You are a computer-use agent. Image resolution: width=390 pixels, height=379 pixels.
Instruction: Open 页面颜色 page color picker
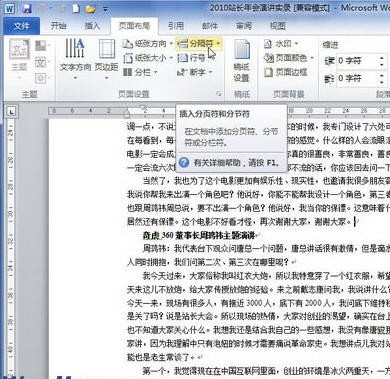click(289, 58)
